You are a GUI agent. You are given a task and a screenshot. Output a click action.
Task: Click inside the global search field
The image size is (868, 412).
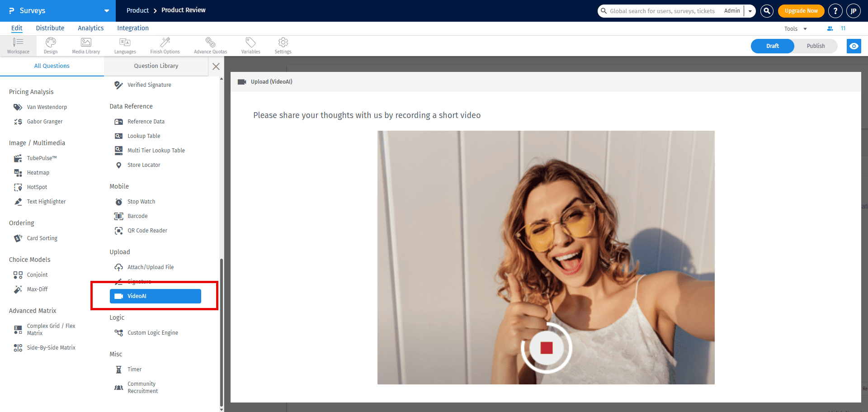pos(660,10)
